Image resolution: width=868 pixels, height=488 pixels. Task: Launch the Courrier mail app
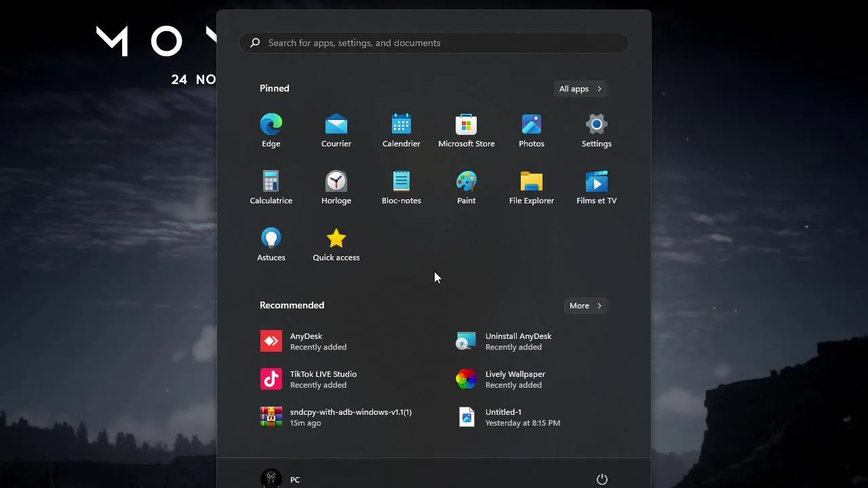pyautogui.click(x=336, y=125)
